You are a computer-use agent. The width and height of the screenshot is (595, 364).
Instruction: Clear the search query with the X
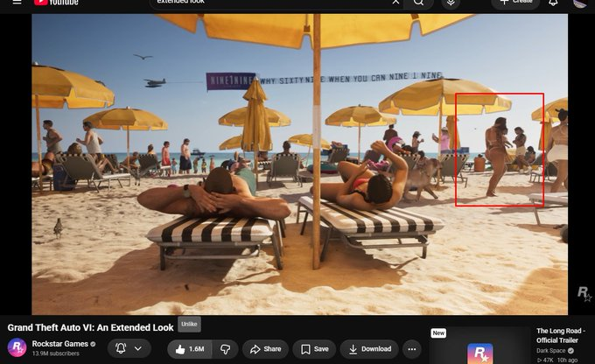click(x=395, y=3)
